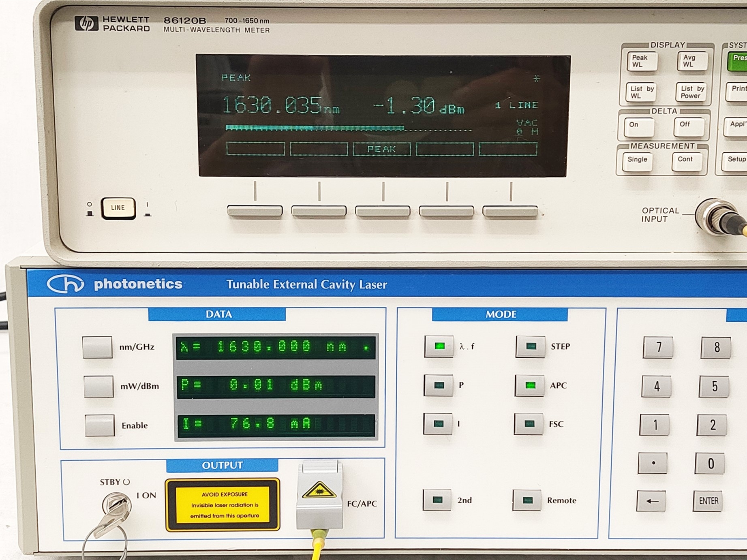Push the second softkey under the display
The image size is (747, 560).
pyautogui.click(x=319, y=211)
